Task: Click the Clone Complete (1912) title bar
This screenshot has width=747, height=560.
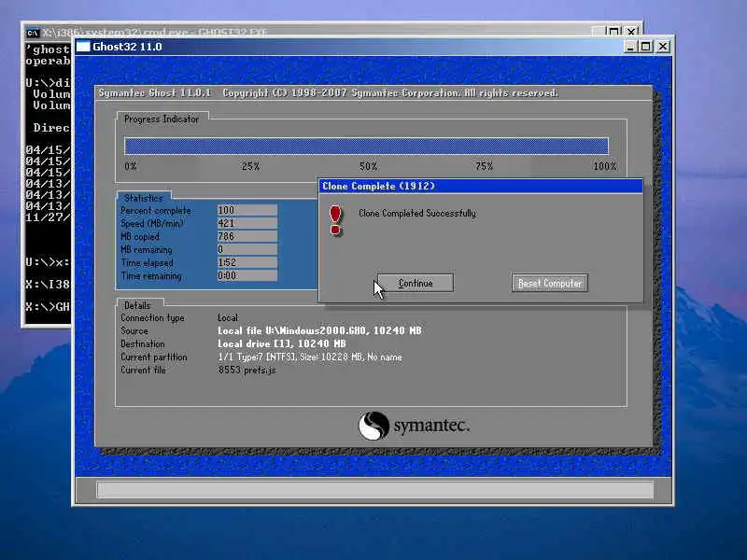Action: pyautogui.click(x=481, y=186)
